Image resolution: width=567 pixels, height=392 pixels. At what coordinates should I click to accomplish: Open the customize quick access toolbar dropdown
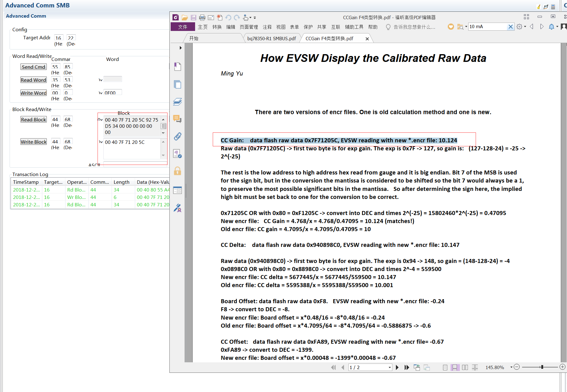point(255,18)
